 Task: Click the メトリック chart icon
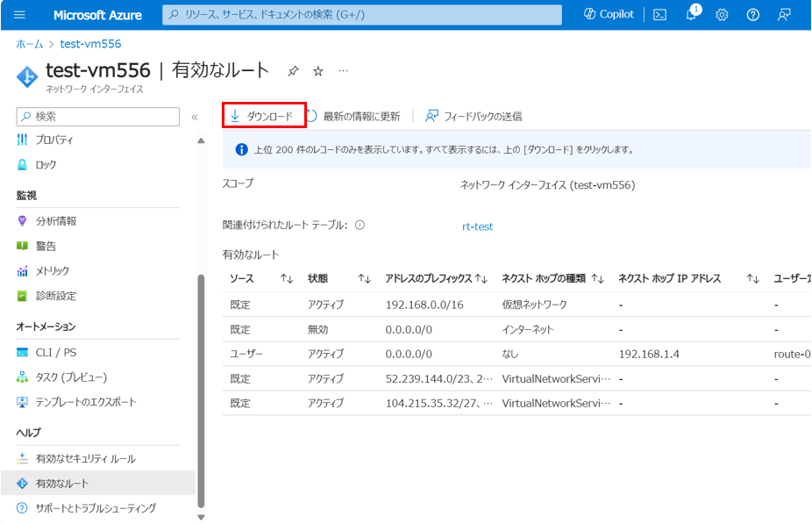click(22, 271)
